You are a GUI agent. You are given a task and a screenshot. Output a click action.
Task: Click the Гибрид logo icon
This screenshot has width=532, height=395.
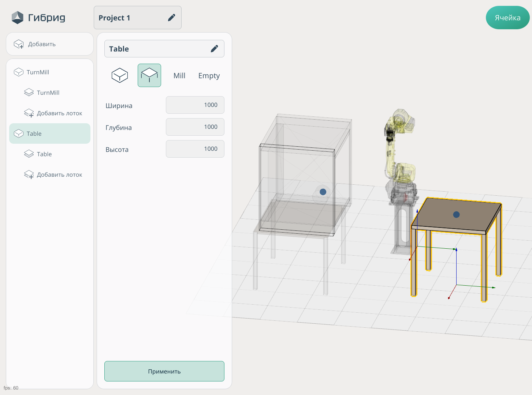coord(18,18)
